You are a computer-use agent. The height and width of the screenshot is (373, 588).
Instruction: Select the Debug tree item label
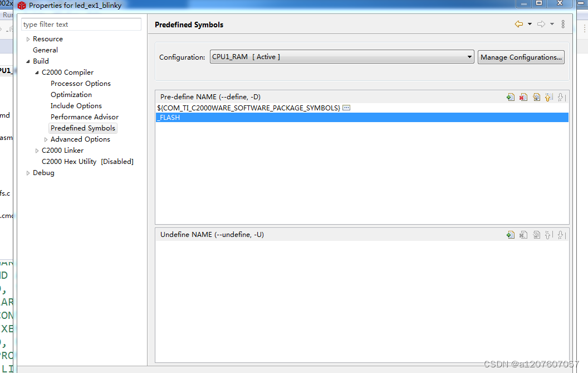point(43,173)
